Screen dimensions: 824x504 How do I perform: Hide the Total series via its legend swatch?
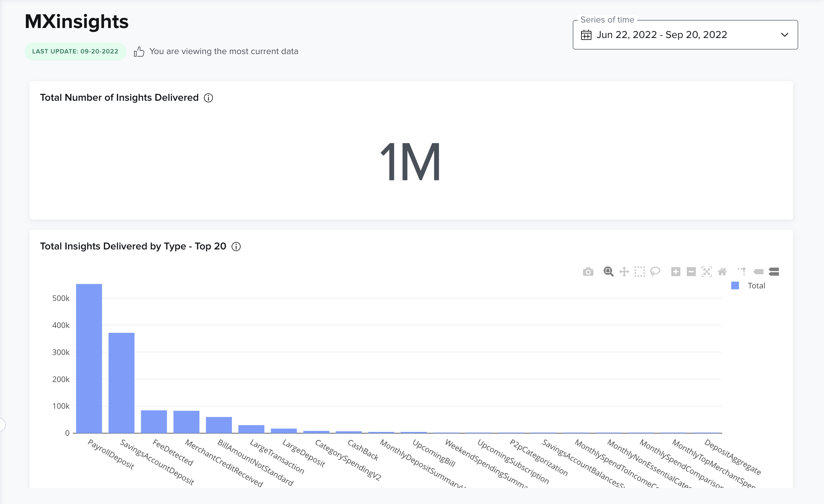point(734,285)
